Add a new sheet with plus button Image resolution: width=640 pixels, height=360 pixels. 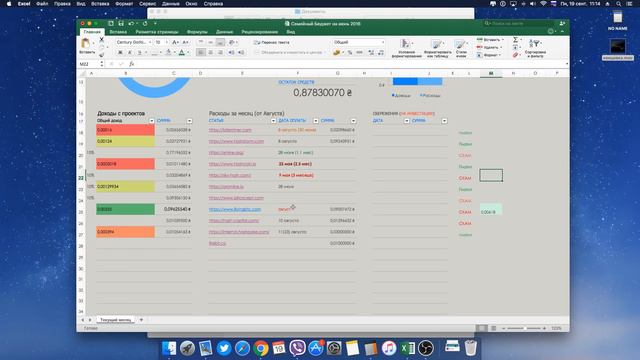[141, 320]
